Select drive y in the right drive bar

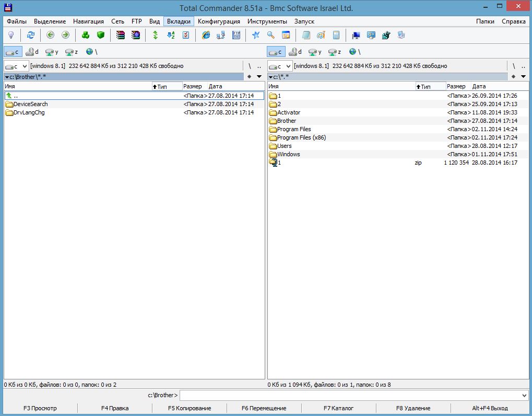(315, 52)
